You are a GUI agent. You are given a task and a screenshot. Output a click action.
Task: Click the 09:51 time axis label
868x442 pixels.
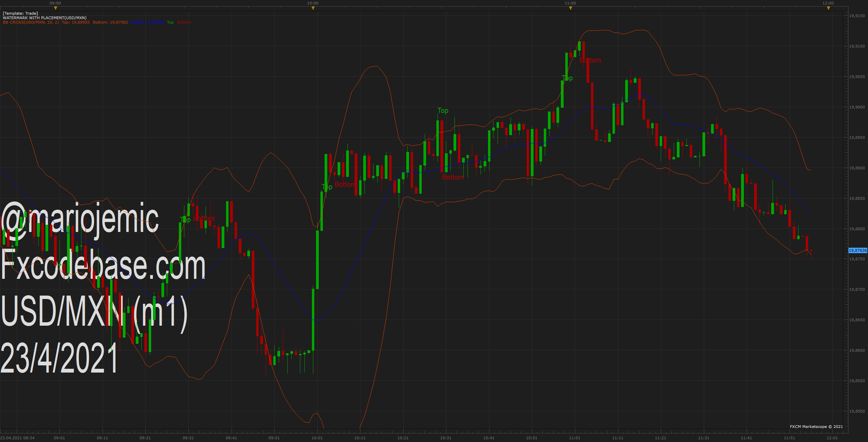pyautogui.click(x=274, y=438)
